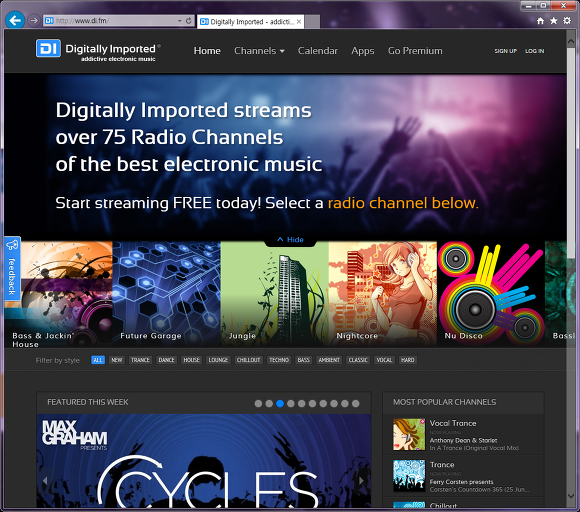580x512 pixels.
Task: Filter channels by AMBIENT style
Action: point(329,360)
